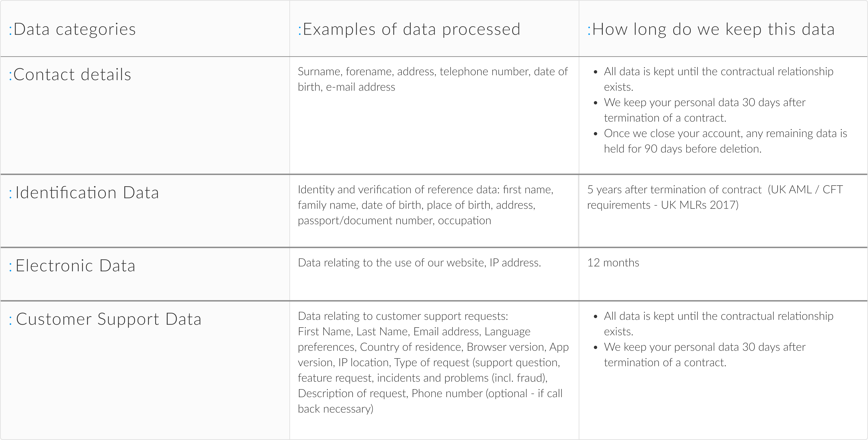Click the blue colon before "Examples of data processed"
The width and height of the screenshot is (868, 440).
pos(300,30)
